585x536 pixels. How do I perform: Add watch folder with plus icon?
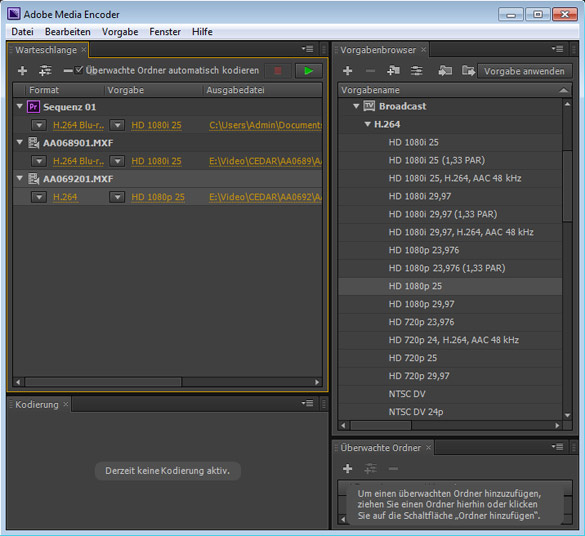[347, 468]
